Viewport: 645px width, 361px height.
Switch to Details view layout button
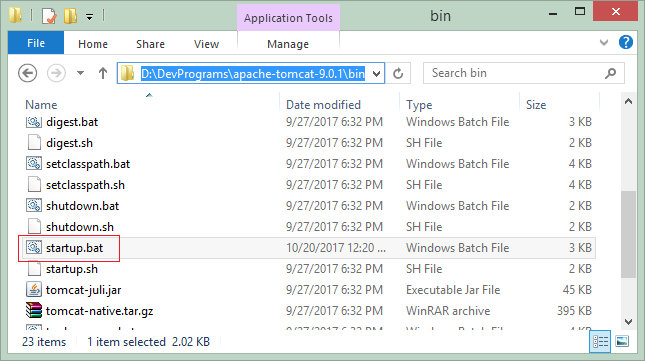pyautogui.click(x=600, y=342)
